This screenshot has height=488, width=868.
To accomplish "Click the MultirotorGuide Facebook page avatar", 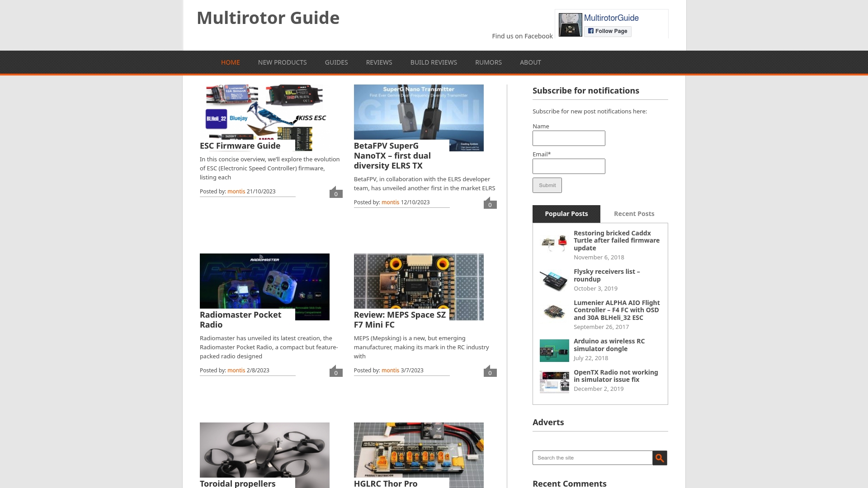I will tap(571, 25).
